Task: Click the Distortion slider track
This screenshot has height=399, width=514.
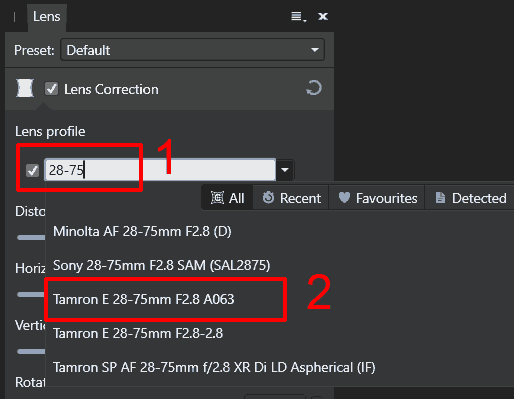Action: click(31, 237)
